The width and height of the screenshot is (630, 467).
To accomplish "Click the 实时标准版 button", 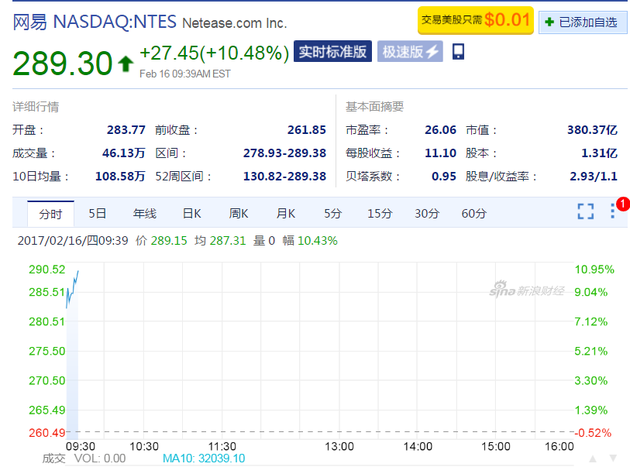I will [333, 51].
